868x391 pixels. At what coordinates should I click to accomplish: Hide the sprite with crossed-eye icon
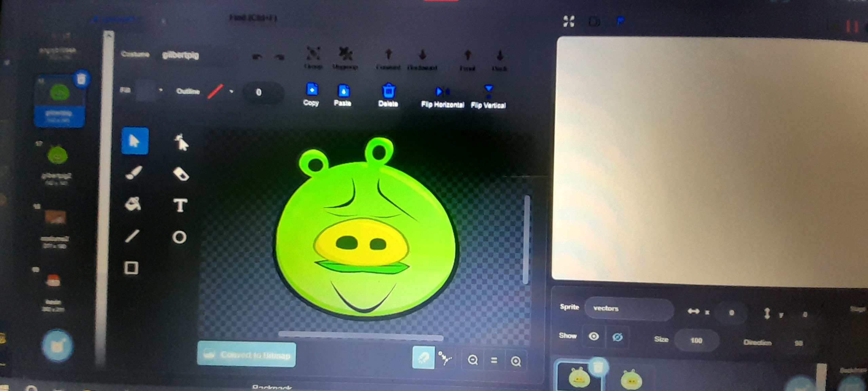617,337
